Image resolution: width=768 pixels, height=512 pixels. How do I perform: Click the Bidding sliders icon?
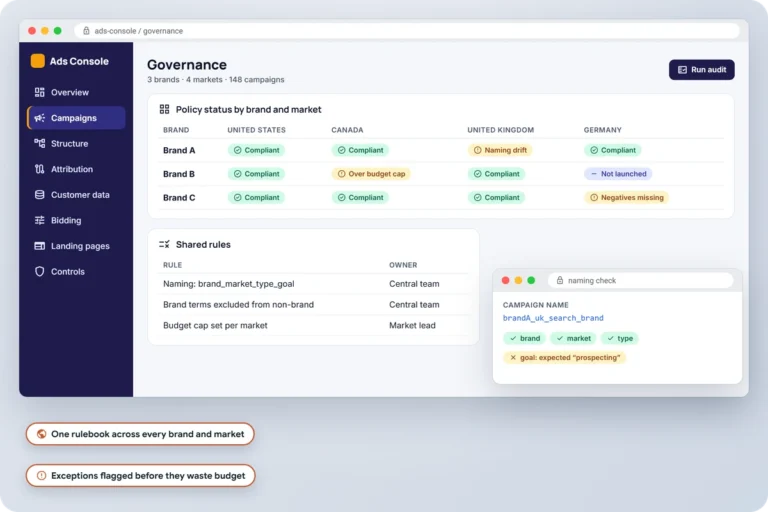tap(40, 220)
